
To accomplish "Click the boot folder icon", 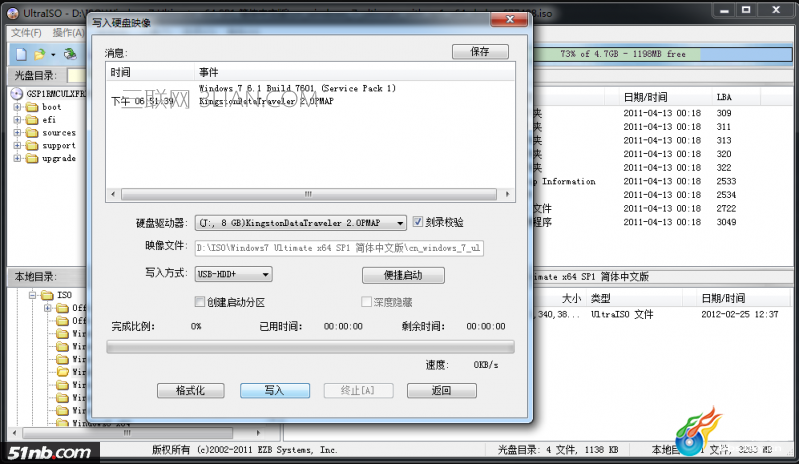I will [32, 107].
